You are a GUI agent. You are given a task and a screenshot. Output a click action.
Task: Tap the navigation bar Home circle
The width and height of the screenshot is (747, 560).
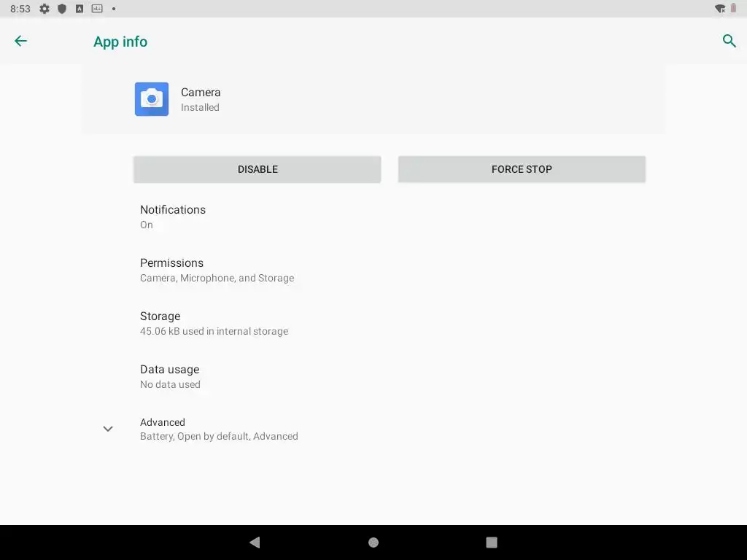[x=373, y=542]
